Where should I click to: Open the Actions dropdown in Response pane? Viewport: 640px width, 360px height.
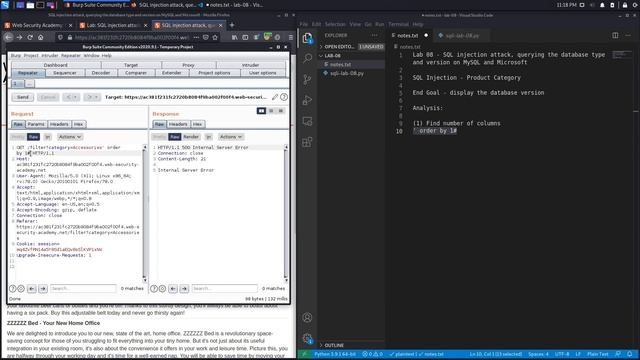(231, 137)
